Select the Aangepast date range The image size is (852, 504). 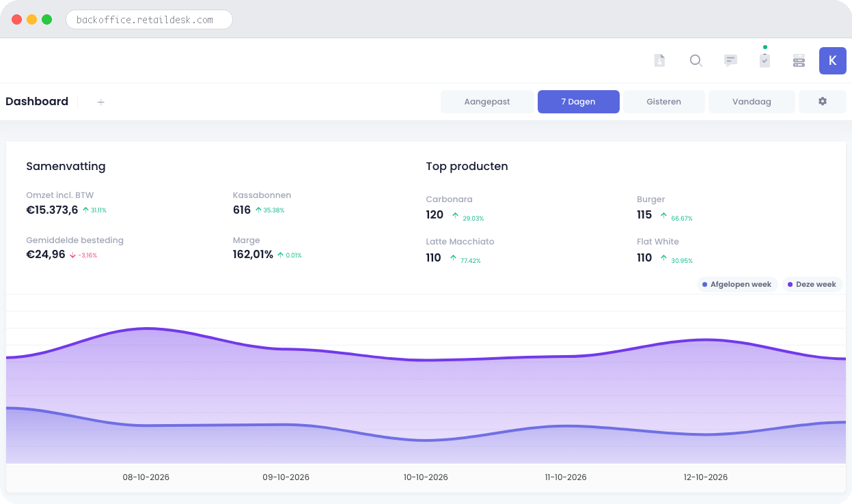[x=487, y=102]
